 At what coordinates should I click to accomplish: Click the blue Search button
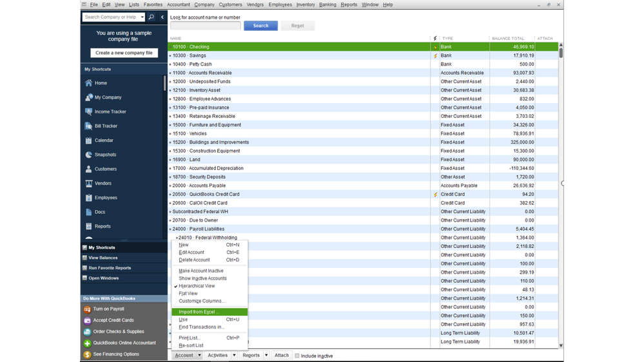(260, 26)
